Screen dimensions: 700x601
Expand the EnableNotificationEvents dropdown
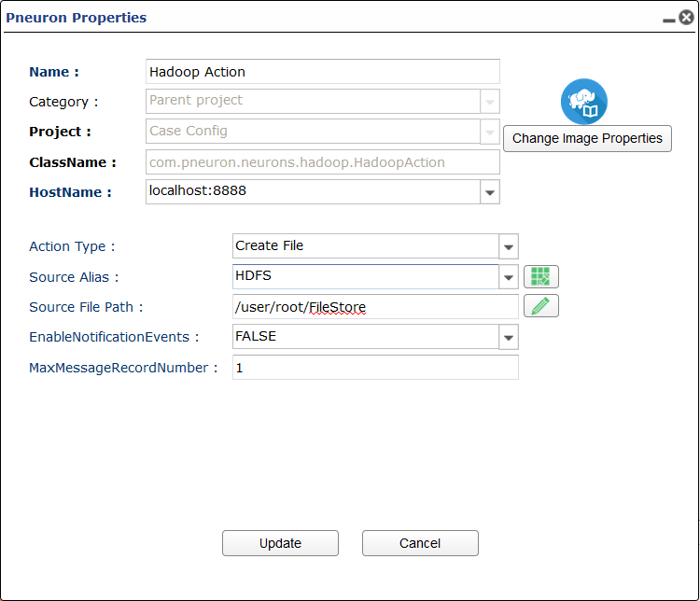508,337
